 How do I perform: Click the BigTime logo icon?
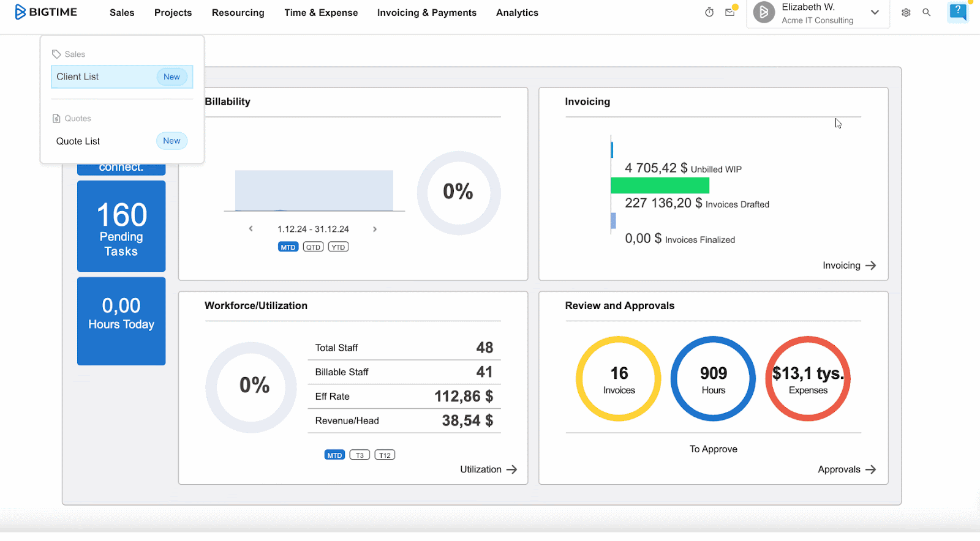click(x=20, y=12)
